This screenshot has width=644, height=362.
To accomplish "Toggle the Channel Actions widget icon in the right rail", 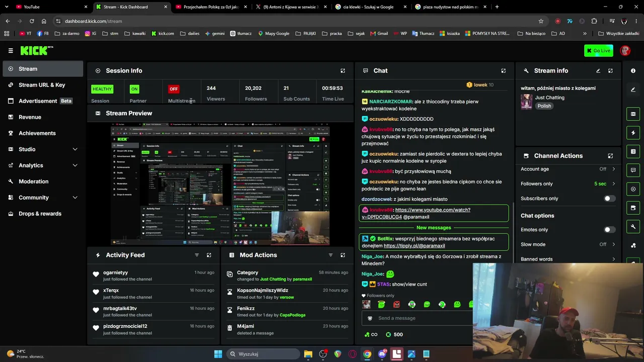I will pyautogui.click(x=633, y=208).
